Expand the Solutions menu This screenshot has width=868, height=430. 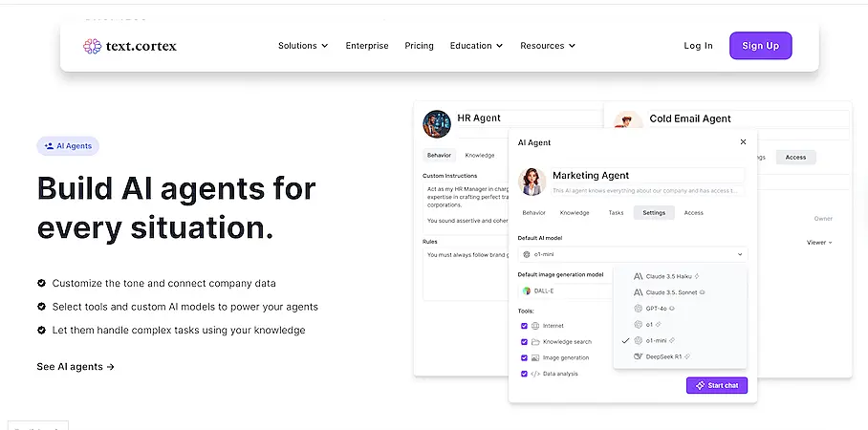303,46
